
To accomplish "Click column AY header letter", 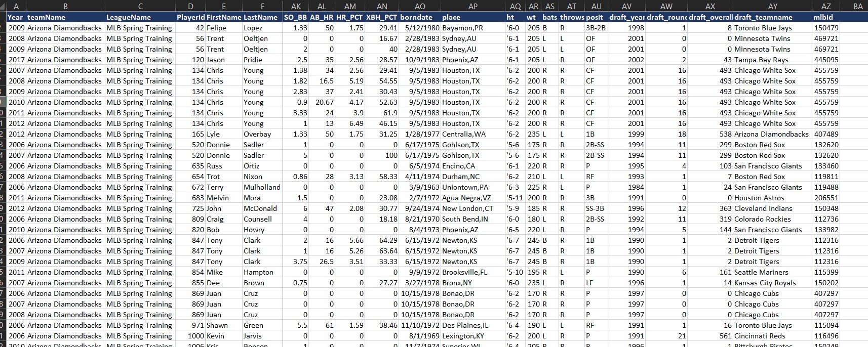I will click(x=772, y=6).
